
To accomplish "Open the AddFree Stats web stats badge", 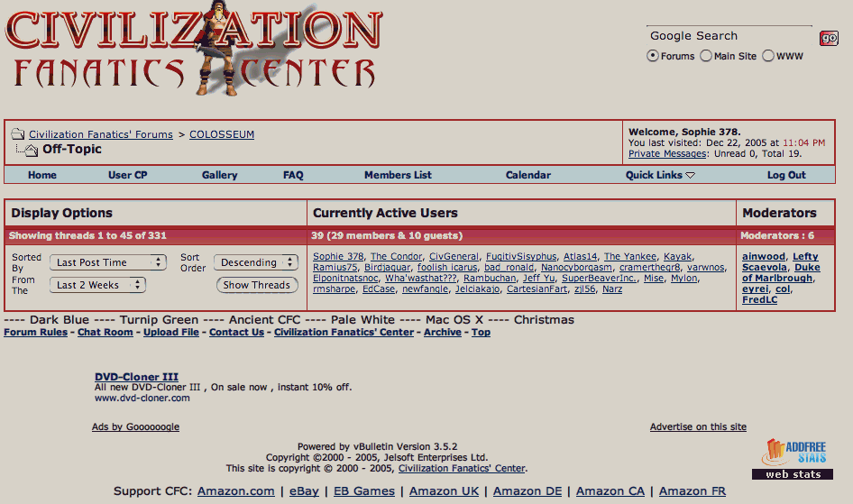I will click(793, 458).
